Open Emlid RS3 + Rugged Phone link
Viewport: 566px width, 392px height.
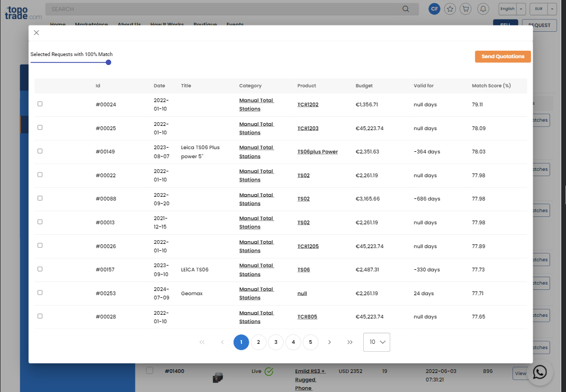coord(310,380)
